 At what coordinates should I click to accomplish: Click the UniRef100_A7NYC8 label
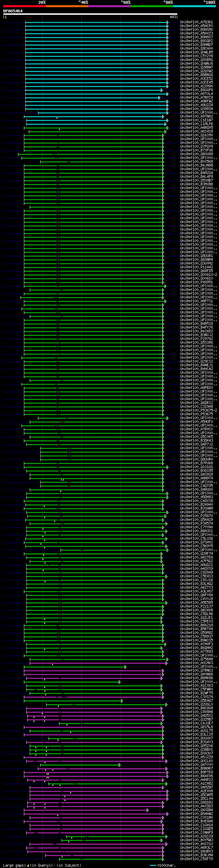(x=196, y=98)
